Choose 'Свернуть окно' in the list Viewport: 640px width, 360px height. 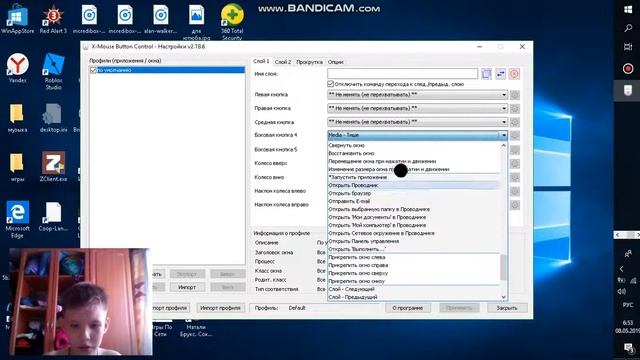click(x=413, y=145)
